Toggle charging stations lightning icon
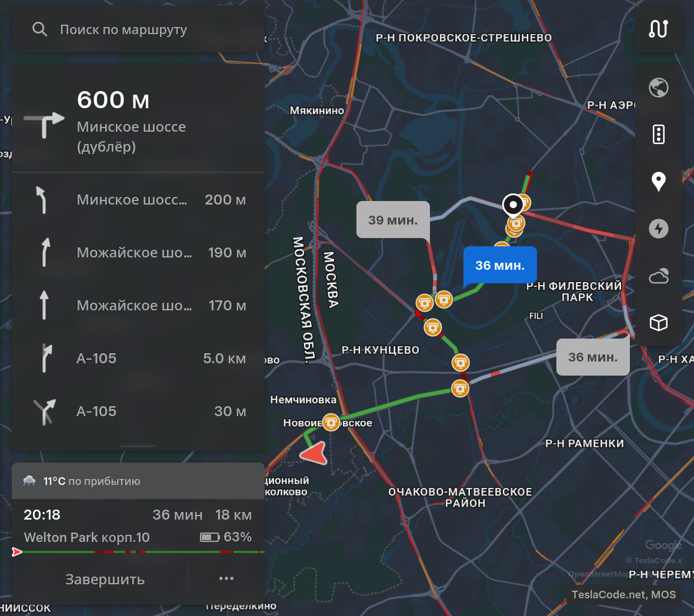Screen dimensions: 694x616 coord(658,229)
